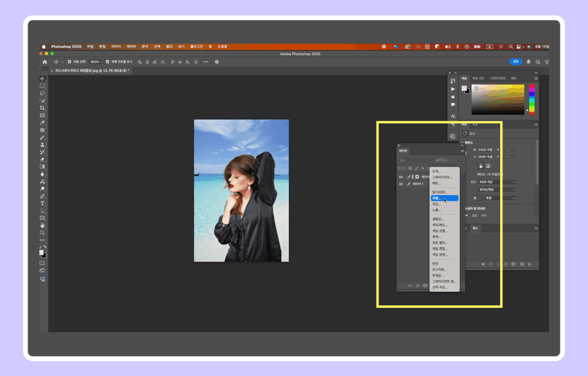The width and height of the screenshot is (588, 376).
Task: Select the Brush tool
Action: tap(42, 138)
